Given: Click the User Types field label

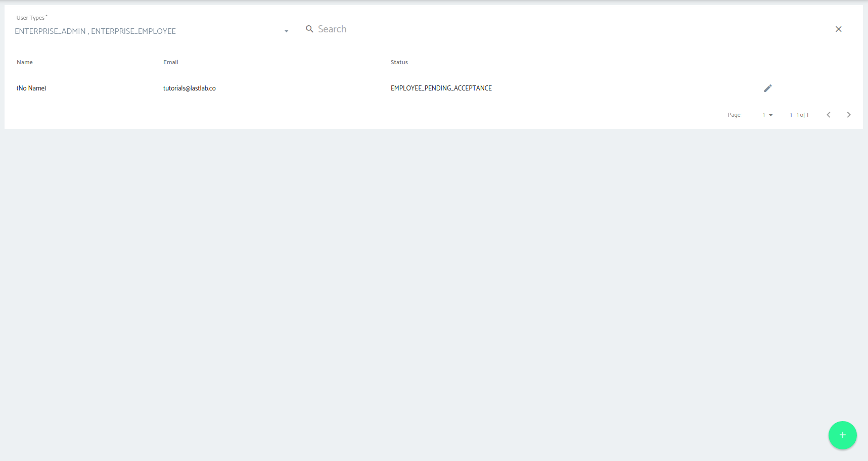Looking at the screenshot, I should pos(30,18).
